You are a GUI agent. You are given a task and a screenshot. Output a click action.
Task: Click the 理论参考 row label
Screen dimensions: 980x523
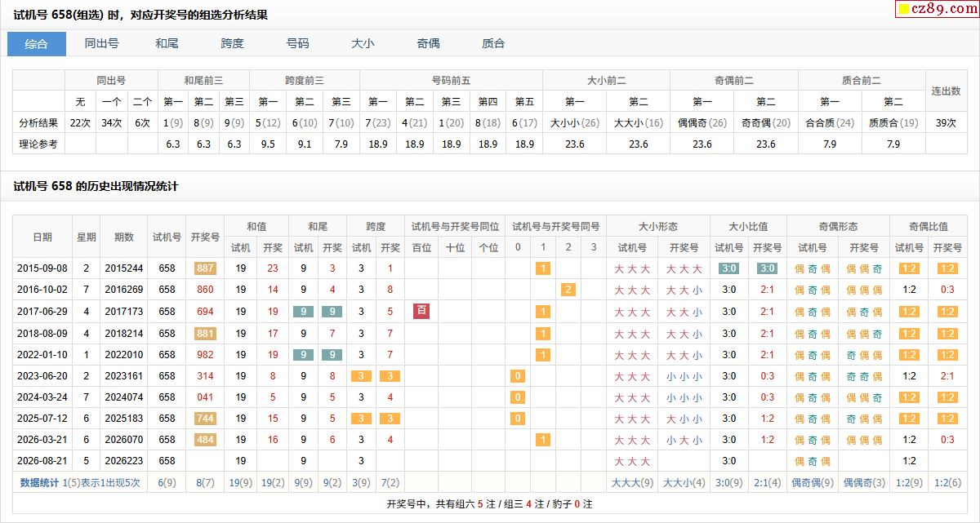point(39,144)
